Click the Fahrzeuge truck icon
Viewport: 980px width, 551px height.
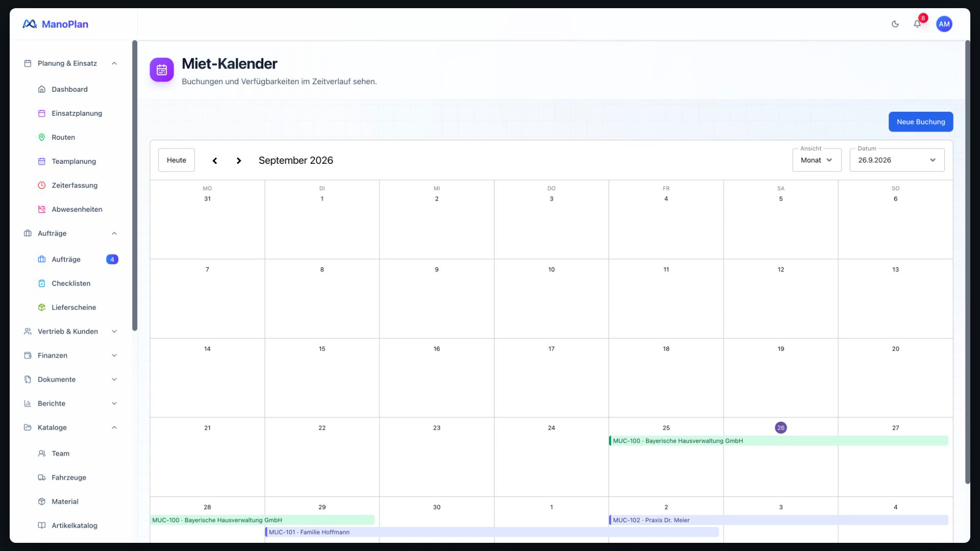click(x=42, y=478)
